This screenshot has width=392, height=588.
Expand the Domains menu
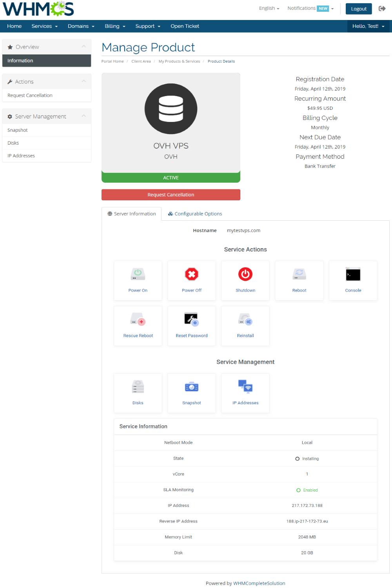pos(81,26)
